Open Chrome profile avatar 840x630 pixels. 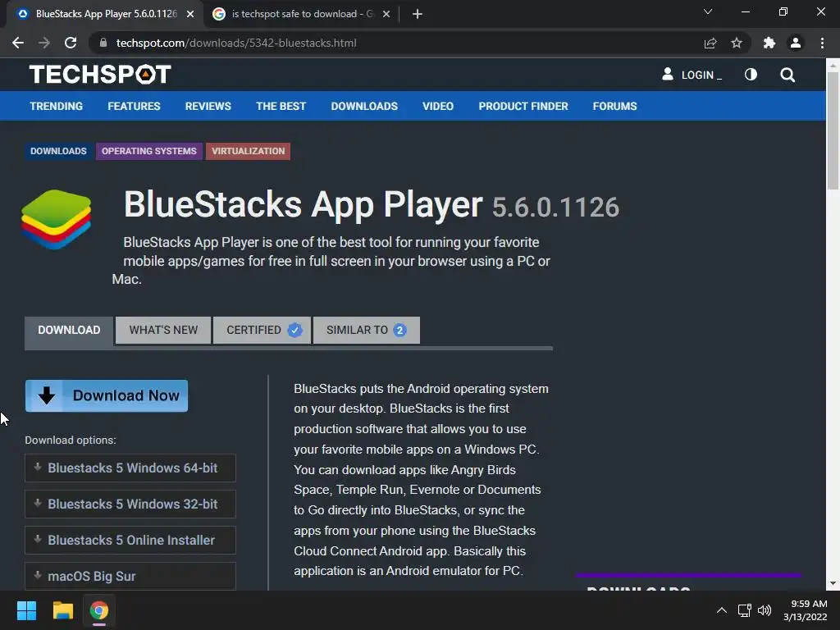(796, 43)
